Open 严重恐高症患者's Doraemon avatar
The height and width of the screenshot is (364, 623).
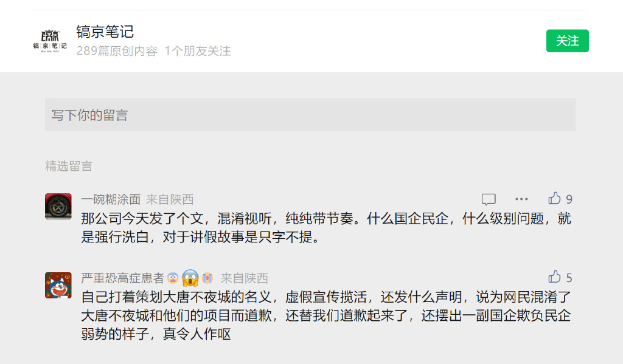[x=58, y=285]
